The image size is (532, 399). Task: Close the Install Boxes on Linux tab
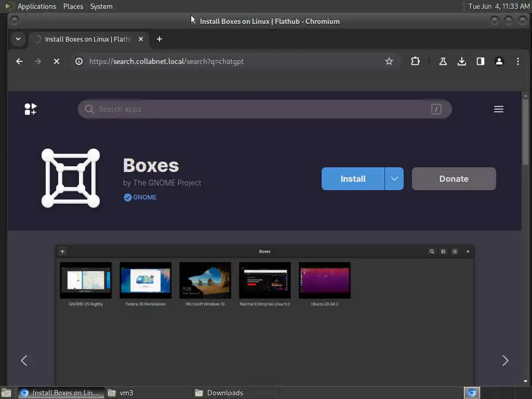tap(141, 39)
